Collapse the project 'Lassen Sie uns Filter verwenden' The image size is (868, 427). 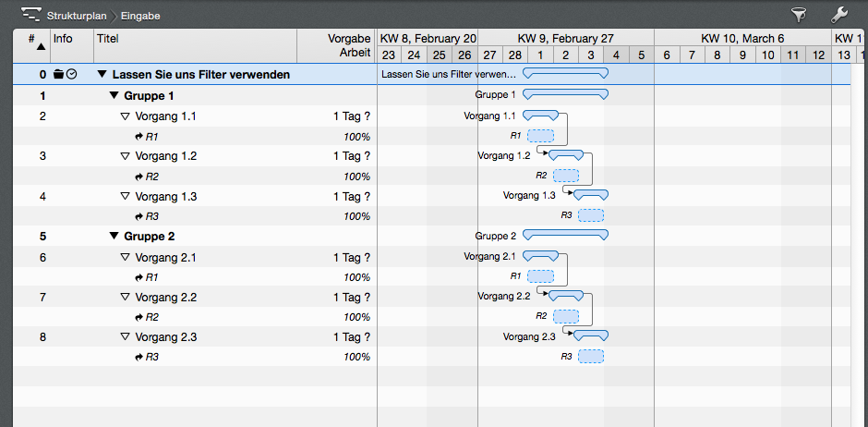coord(102,74)
